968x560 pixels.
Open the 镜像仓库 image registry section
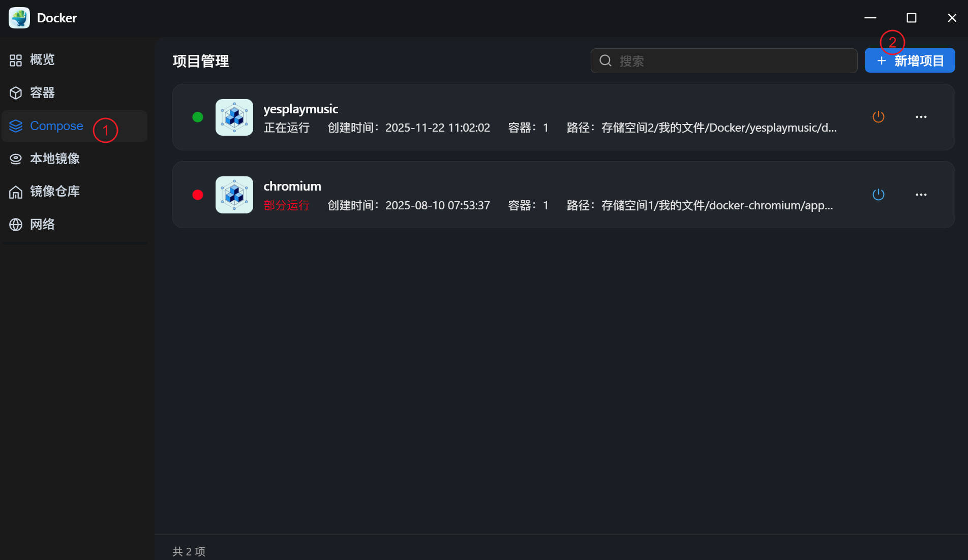click(55, 192)
